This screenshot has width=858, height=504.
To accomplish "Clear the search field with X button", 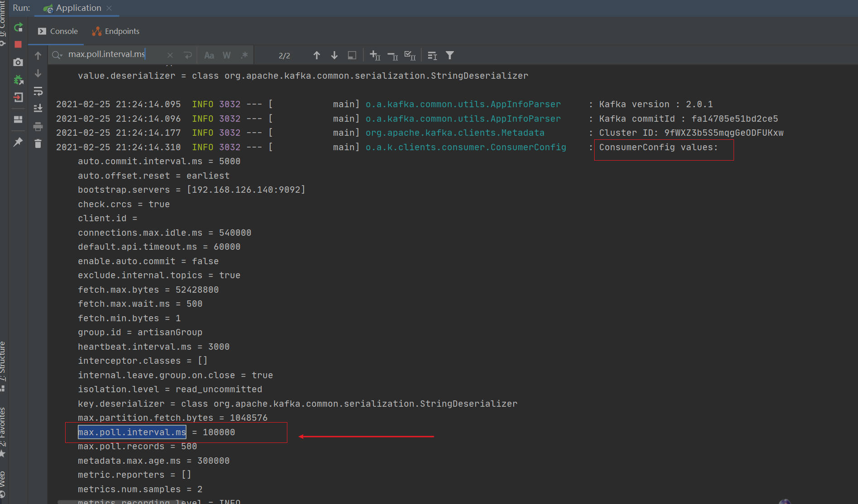I will 170,55.
